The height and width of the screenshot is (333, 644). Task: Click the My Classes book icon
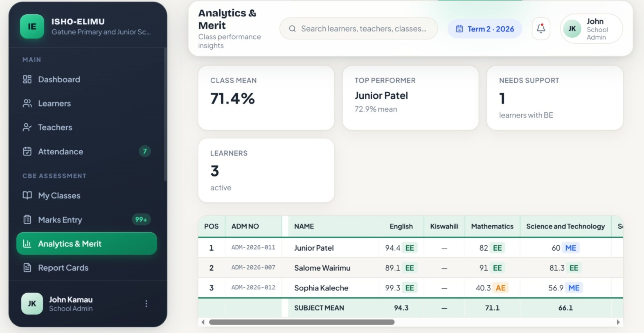click(27, 195)
